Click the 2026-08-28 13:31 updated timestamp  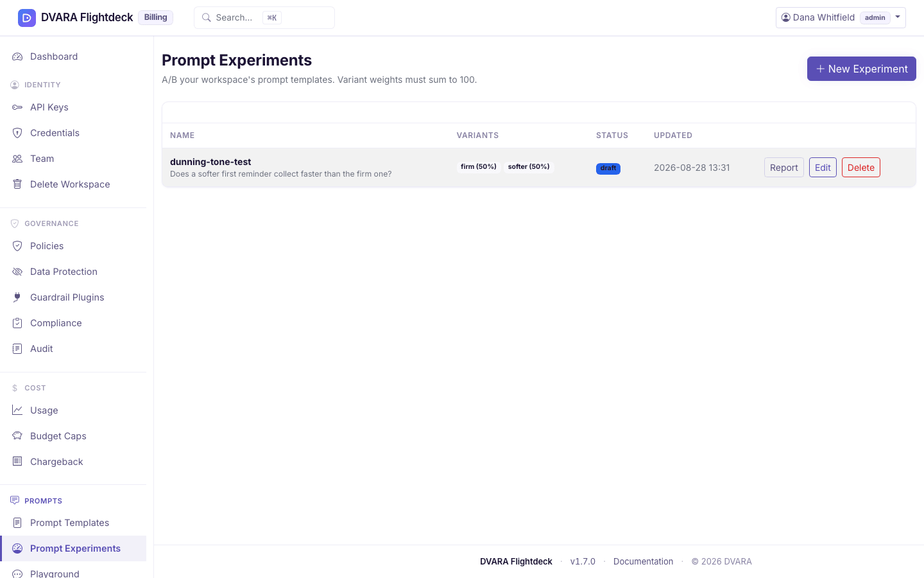point(692,168)
